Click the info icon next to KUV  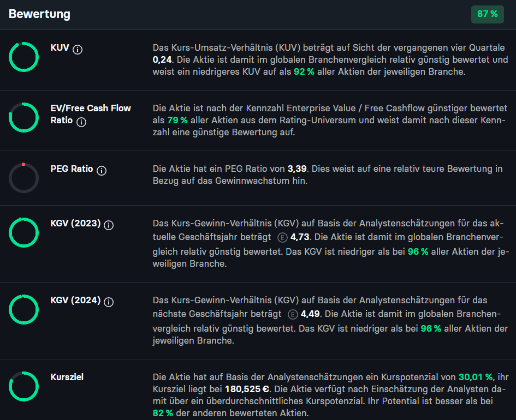coord(78,50)
